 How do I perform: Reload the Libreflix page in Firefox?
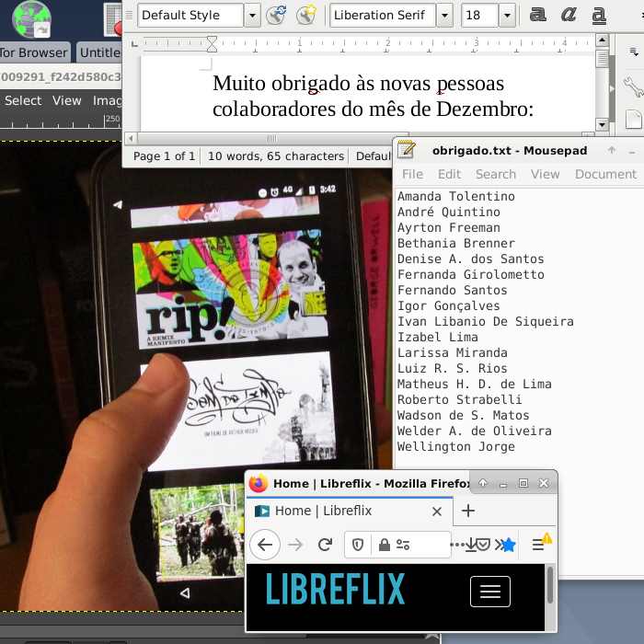coord(325,545)
